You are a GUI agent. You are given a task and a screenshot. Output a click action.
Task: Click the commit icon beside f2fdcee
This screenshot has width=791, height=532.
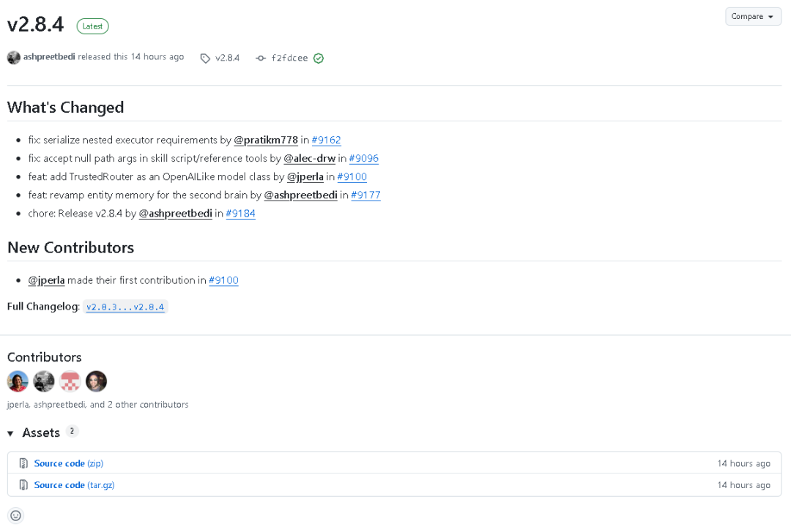(260, 59)
